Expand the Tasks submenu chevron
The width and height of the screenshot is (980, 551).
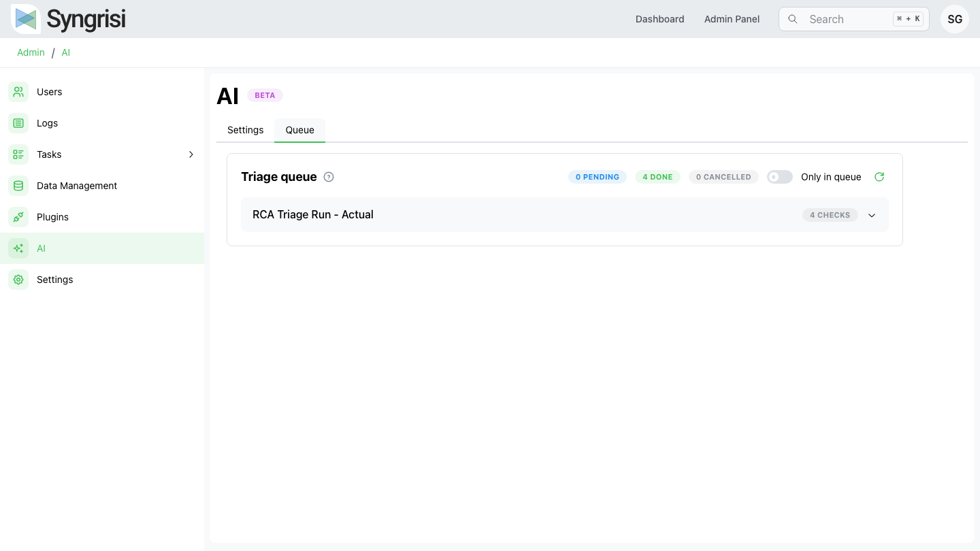pos(191,154)
